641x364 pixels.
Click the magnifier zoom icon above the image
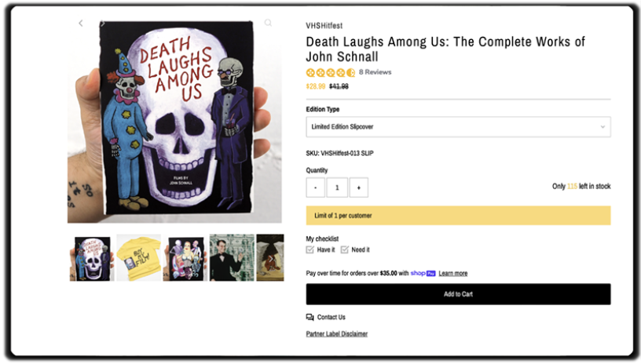pyautogui.click(x=268, y=24)
